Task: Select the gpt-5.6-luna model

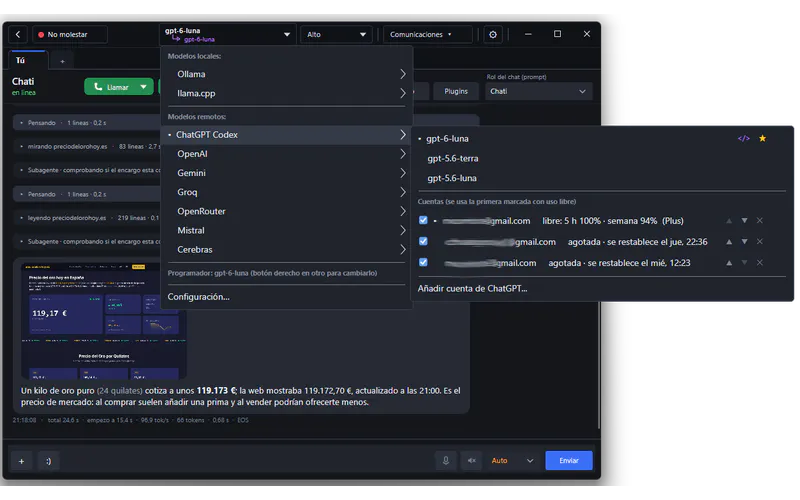Action: click(x=452, y=178)
